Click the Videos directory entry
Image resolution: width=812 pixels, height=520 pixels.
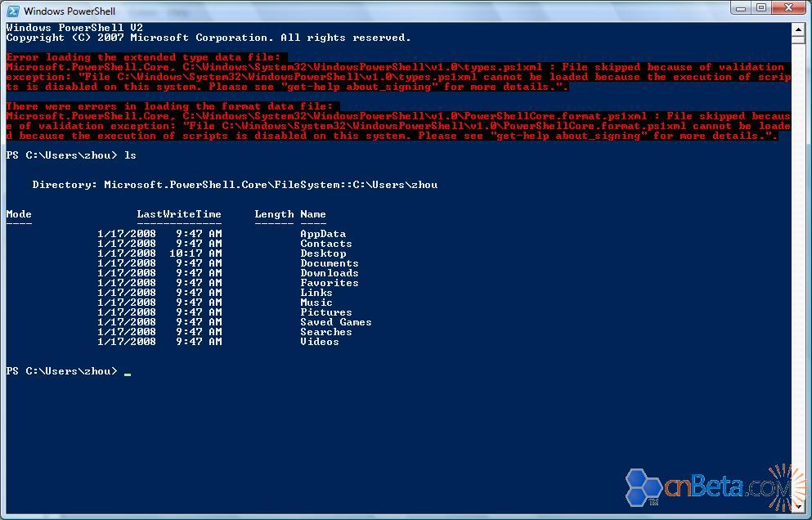319,342
